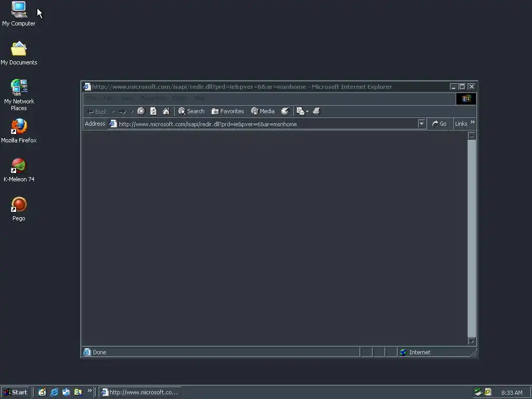Click the IE icon in the title bar
The image size is (532, 399).
87,87
